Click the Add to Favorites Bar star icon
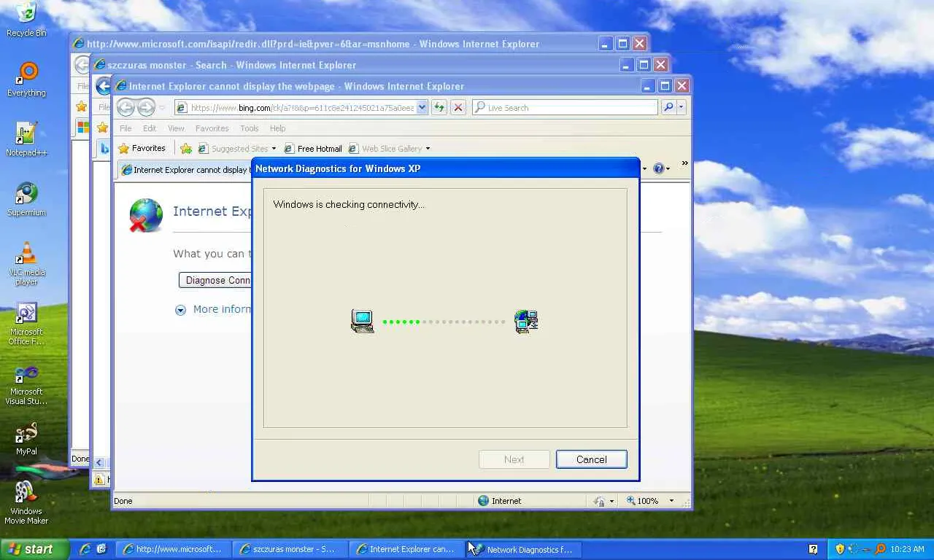Image resolution: width=934 pixels, height=560 pixels. (x=186, y=149)
